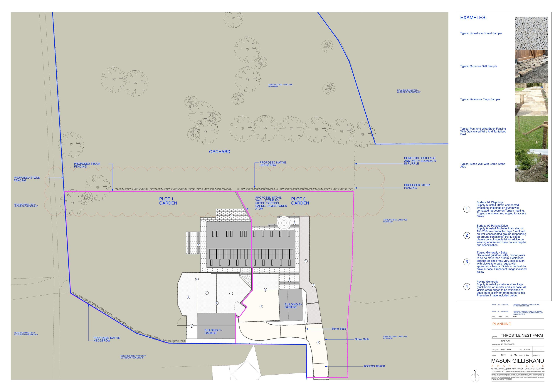Image resolution: width=555 pixels, height=392 pixels.
Task: Click legend circle 1 for Surface 01 Chippings
Action: coord(467,209)
